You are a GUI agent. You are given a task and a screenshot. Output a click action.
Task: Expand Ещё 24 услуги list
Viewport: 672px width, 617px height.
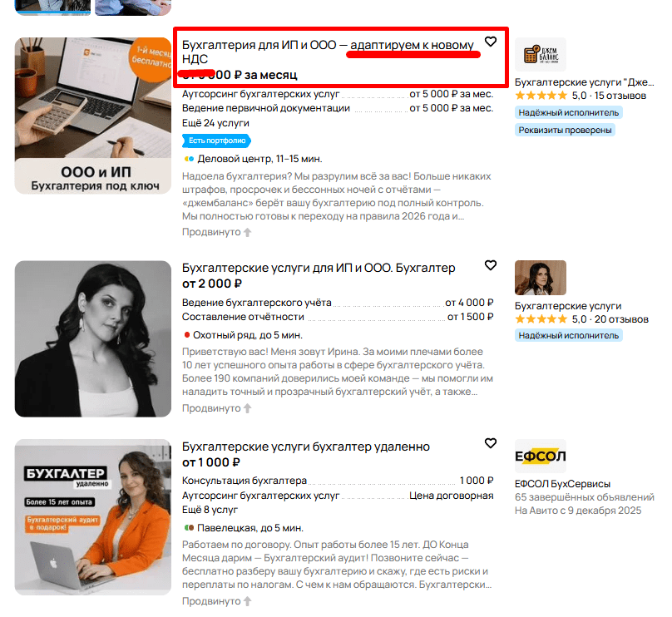215,123
